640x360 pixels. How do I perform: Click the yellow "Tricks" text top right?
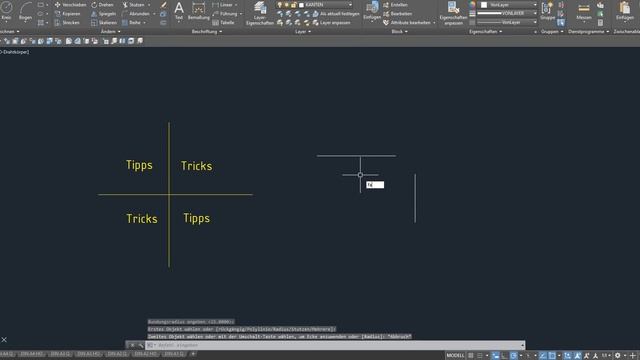196,166
